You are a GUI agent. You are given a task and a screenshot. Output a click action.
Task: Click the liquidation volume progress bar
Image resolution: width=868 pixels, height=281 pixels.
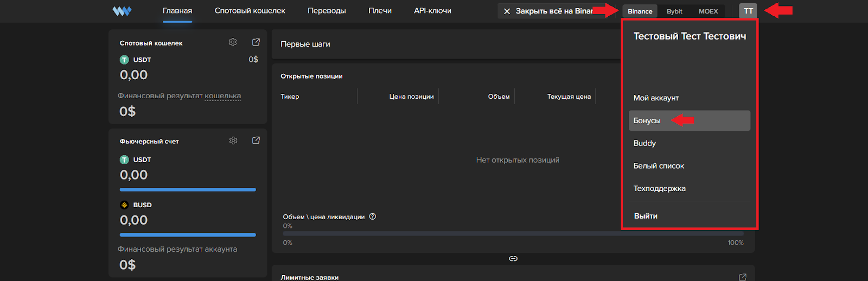click(x=513, y=234)
